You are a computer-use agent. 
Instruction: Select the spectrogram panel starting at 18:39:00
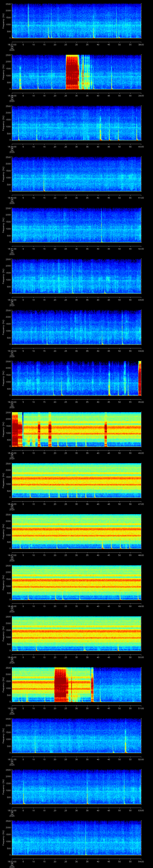[76, 123]
